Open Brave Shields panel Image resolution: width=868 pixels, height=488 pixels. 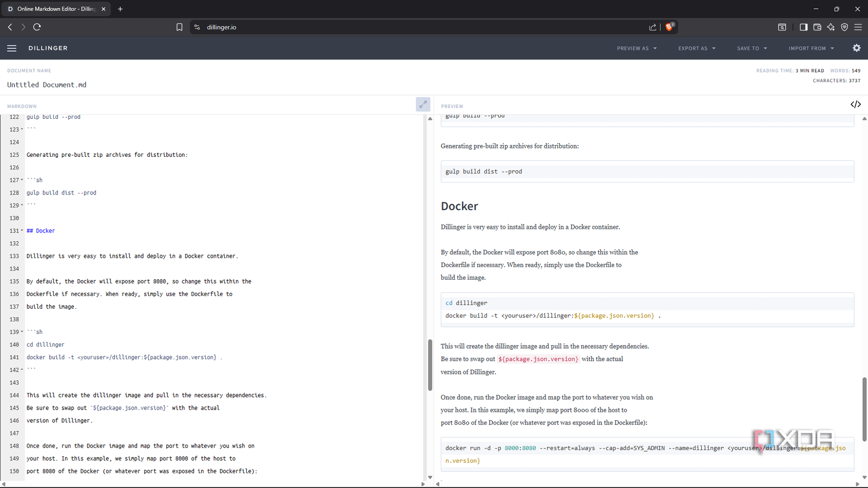(669, 27)
